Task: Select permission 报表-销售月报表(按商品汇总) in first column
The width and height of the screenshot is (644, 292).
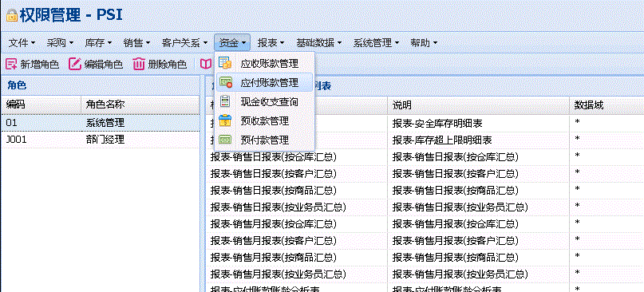Action: pos(274,258)
